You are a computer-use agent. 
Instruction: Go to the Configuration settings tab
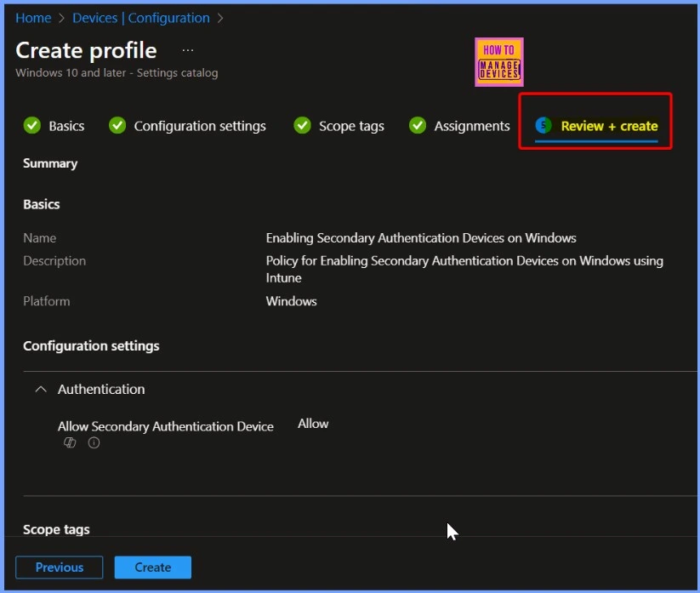point(200,126)
